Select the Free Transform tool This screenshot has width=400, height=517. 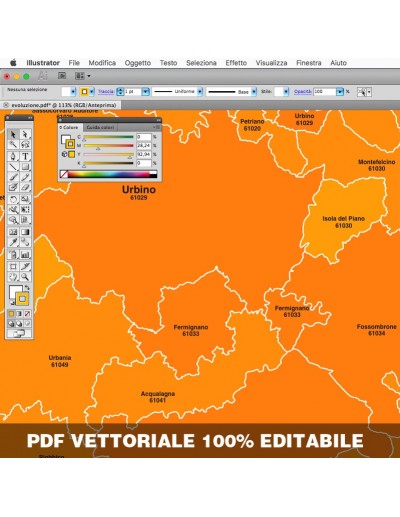(25, 209)
